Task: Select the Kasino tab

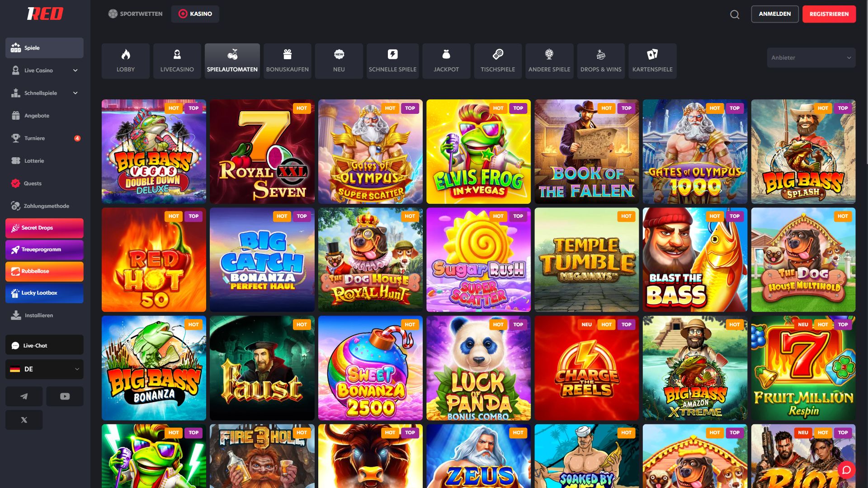Action: (x=195, y=14)
